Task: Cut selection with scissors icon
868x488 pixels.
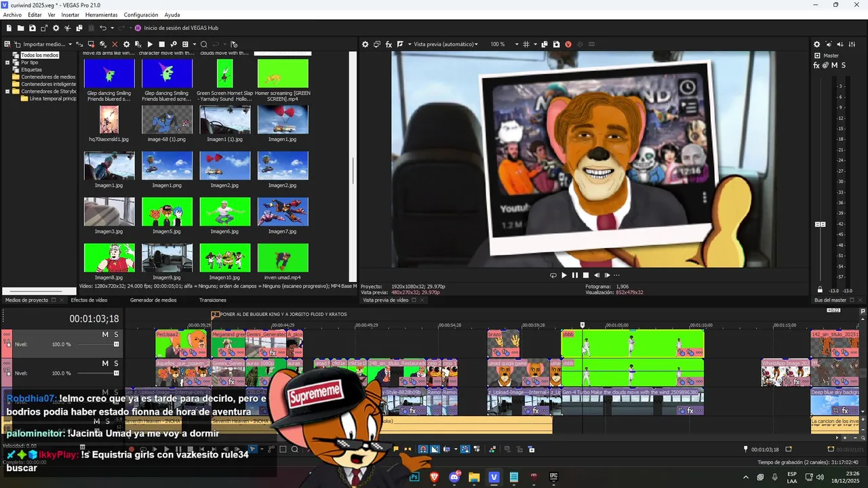Action: coord(68,28)
